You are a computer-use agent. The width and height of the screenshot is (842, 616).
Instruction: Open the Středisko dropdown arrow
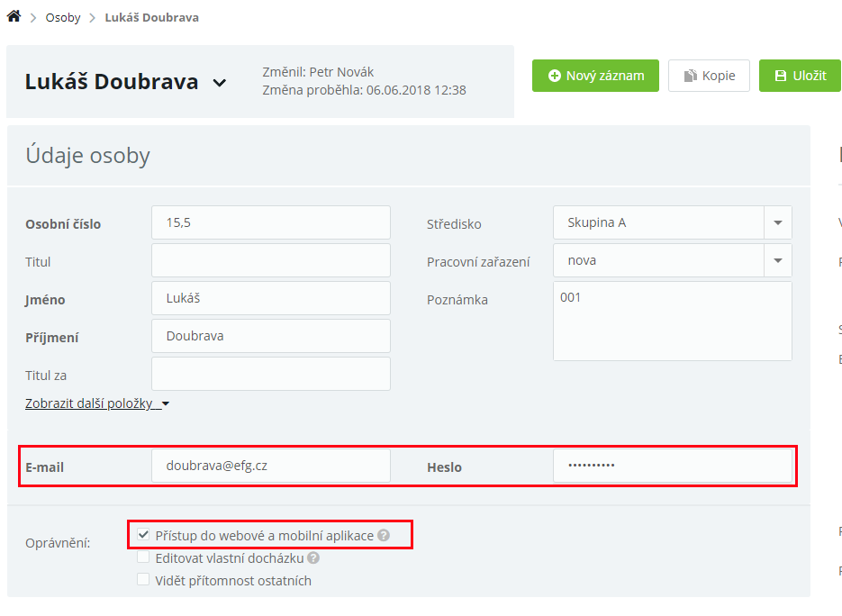[x=777, y=222]
